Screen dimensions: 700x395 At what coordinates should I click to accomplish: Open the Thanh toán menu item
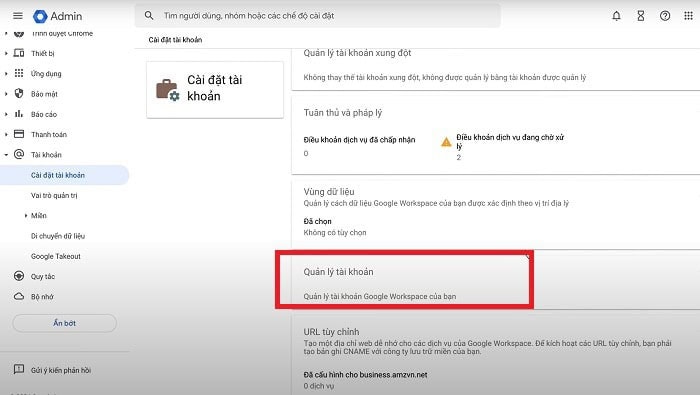pos(49,134)
